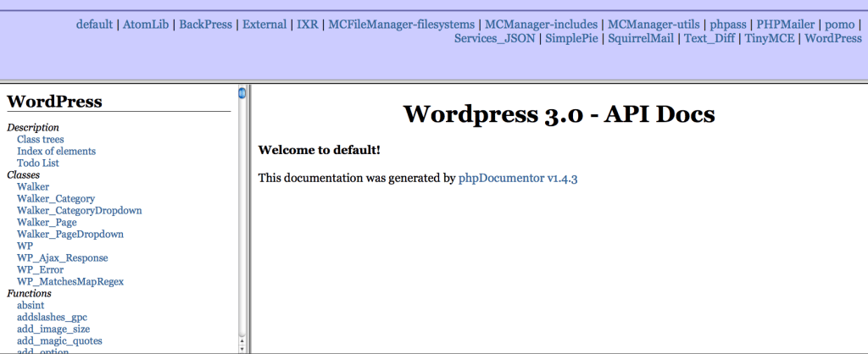Go to the BackPress package
Image resolution: width=868 pixels, height=354 pixels.
point(206,25)
